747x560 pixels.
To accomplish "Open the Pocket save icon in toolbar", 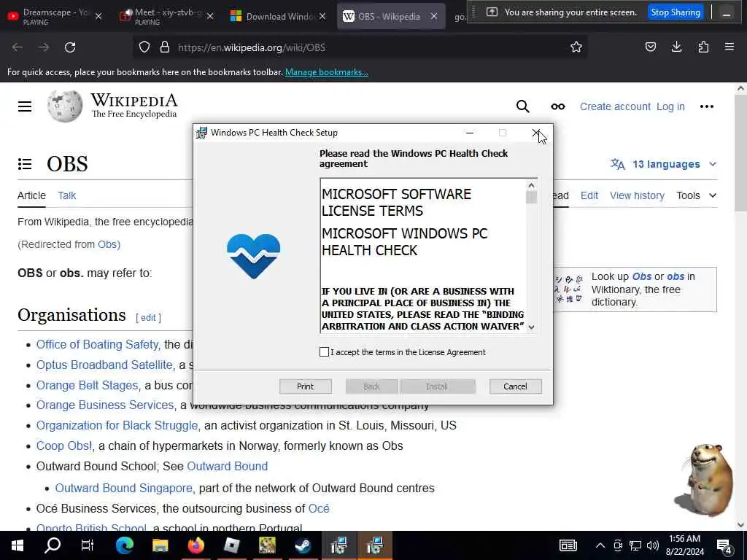I will [650, 47].
